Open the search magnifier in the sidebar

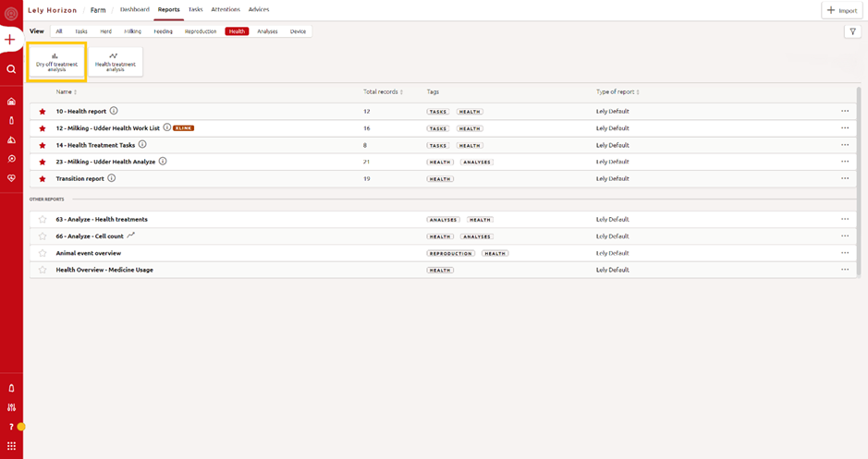pyautogui.click(x=11, y=69)
